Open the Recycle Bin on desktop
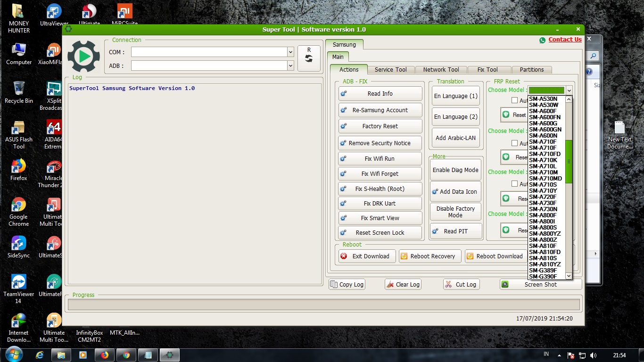Viewport: 644px width, 362px height. point(18,93)
